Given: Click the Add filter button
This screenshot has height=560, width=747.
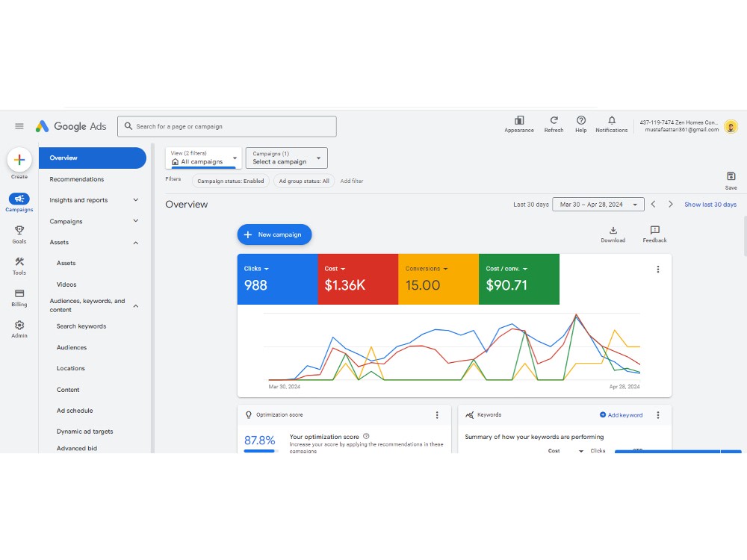Looking at the screenshot, I should pyautogui.click(x=352, y=181).
